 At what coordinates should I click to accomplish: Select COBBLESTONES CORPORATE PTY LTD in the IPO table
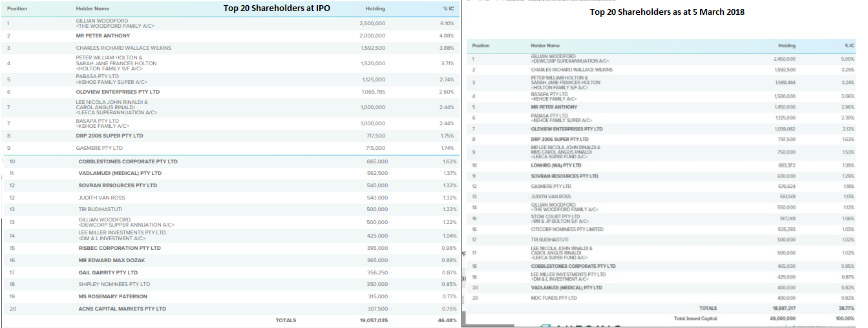coord(128,161)
